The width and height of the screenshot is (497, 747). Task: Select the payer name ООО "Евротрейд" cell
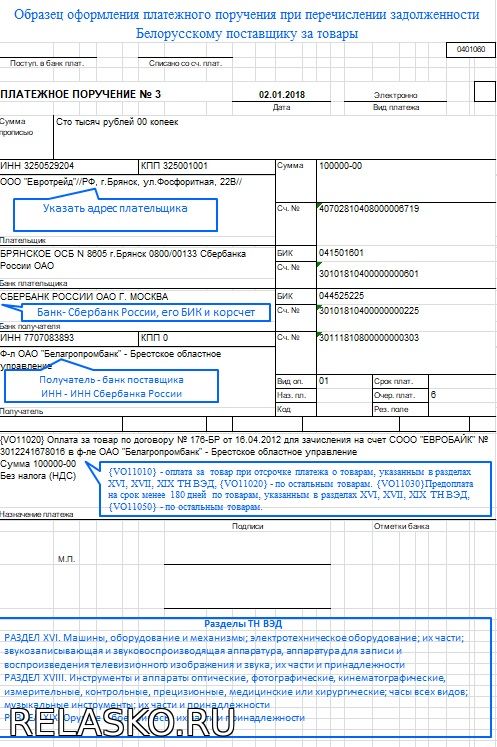[x=121, y=182]
